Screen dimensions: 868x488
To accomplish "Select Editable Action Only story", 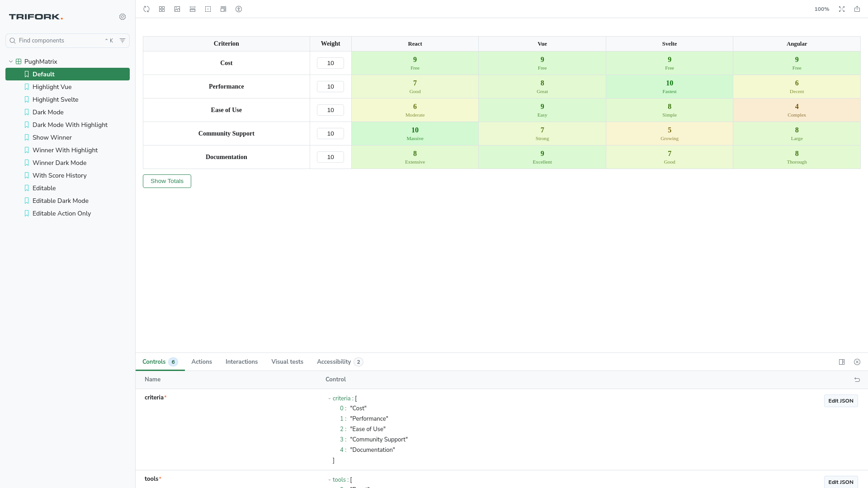I will (x=67, y=213).
